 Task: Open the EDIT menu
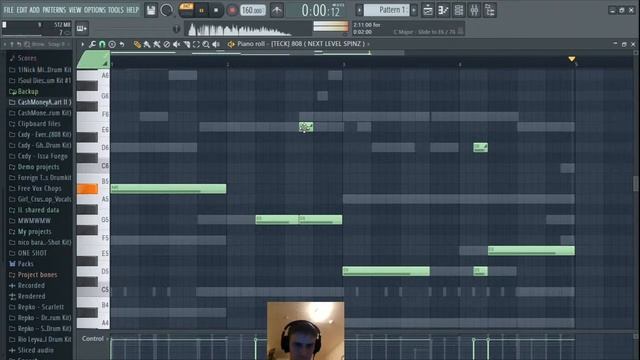(x=22, y=10)
